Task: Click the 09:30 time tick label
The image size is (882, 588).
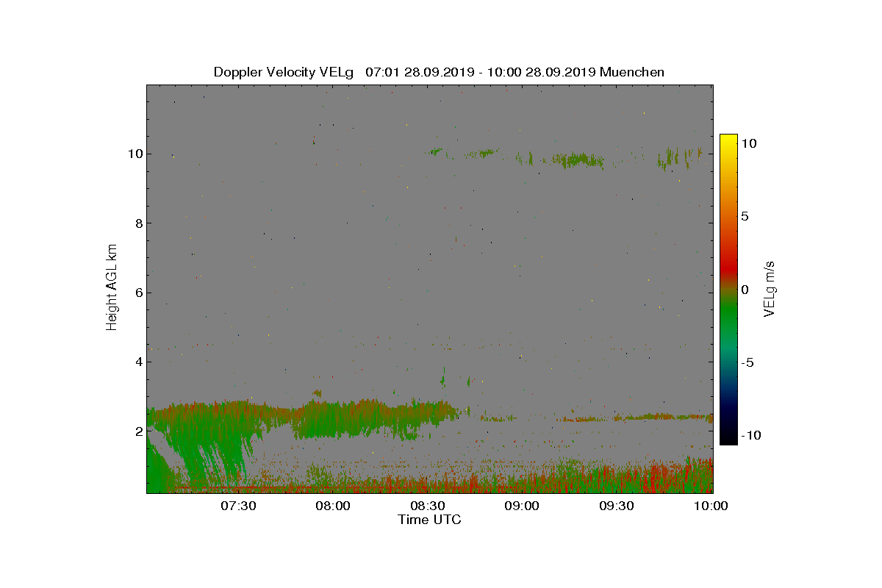Action: coord(617,506)
